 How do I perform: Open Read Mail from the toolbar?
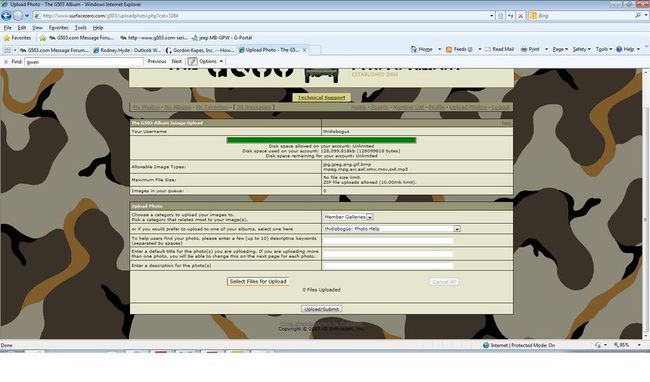(x=500, y=49)
